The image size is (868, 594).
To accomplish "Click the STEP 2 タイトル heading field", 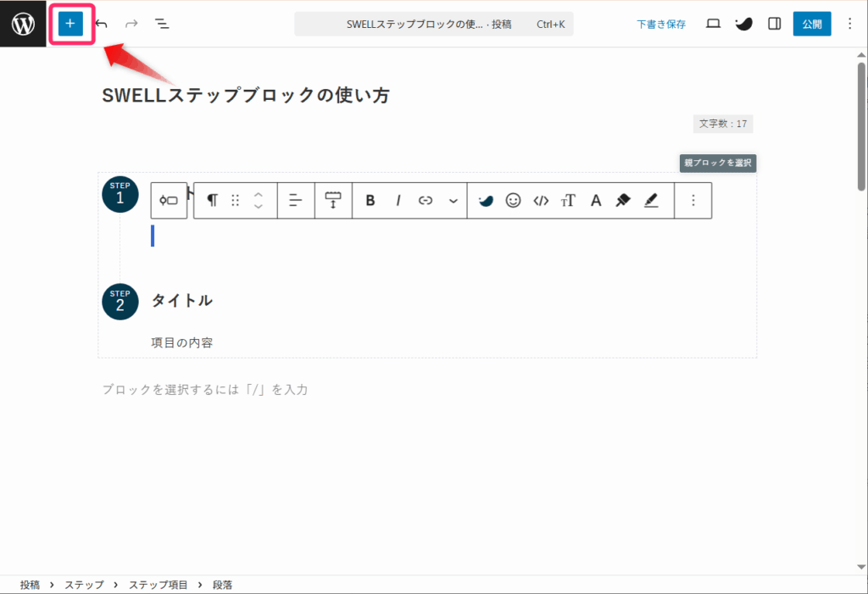I will click(182, 301).
